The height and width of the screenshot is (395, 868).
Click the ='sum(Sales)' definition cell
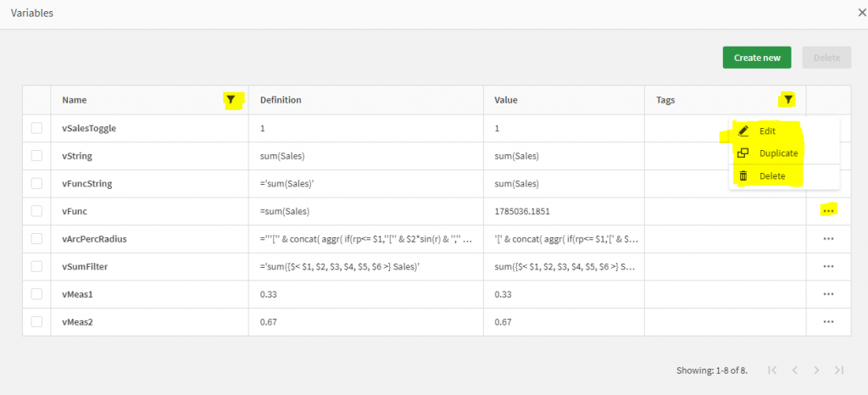click(x=366, y=184)
